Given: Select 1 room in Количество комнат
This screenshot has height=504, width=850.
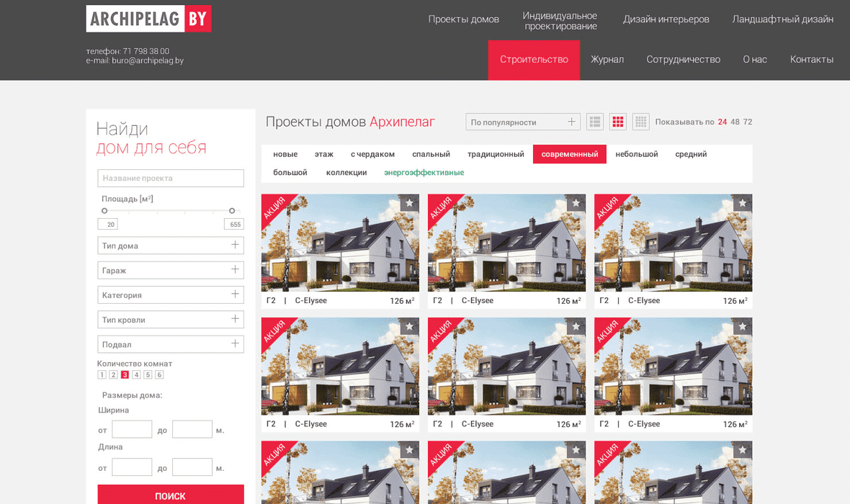Looking at the screenshot, I should coord(102,374).
